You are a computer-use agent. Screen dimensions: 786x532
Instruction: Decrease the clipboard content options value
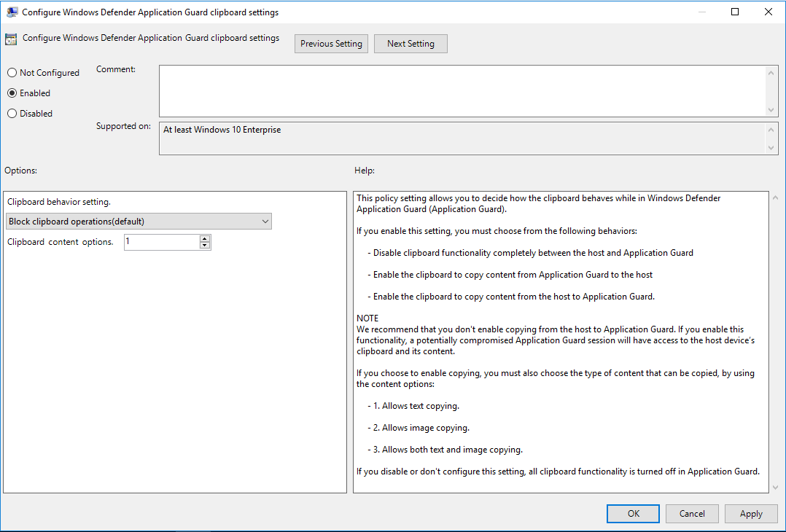(x=204, y=246)
